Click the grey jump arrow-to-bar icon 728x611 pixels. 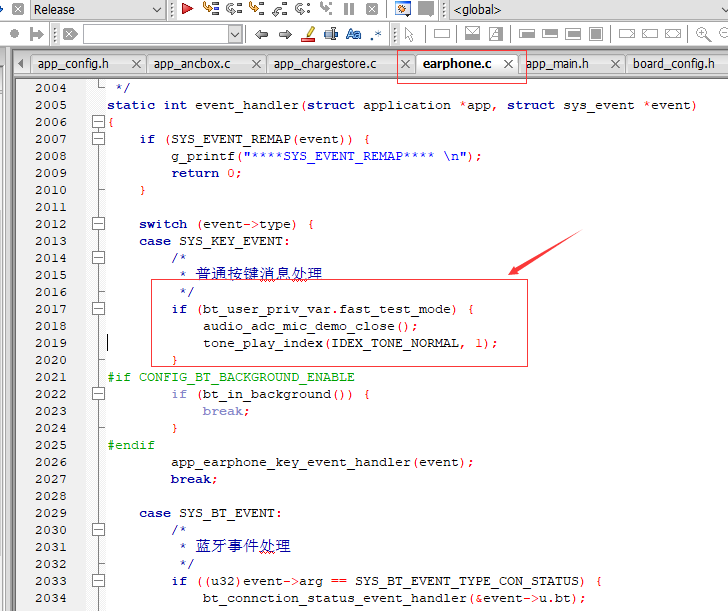(36, 34)
